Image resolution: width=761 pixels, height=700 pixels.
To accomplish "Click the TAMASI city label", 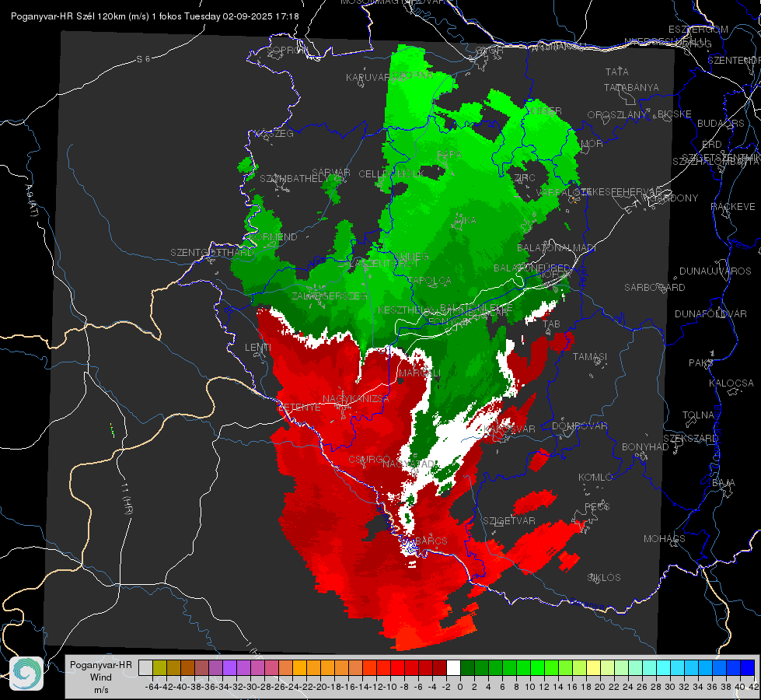I will (x=590, y=357).
